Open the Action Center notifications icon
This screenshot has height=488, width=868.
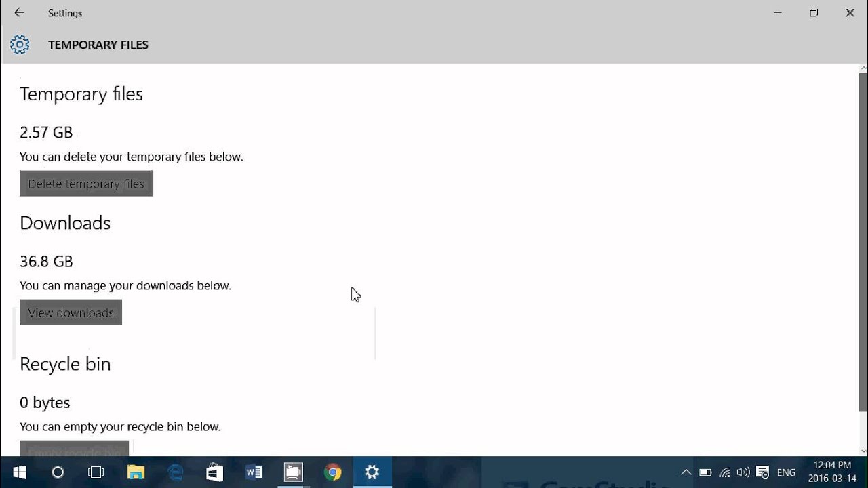[762, 472]
